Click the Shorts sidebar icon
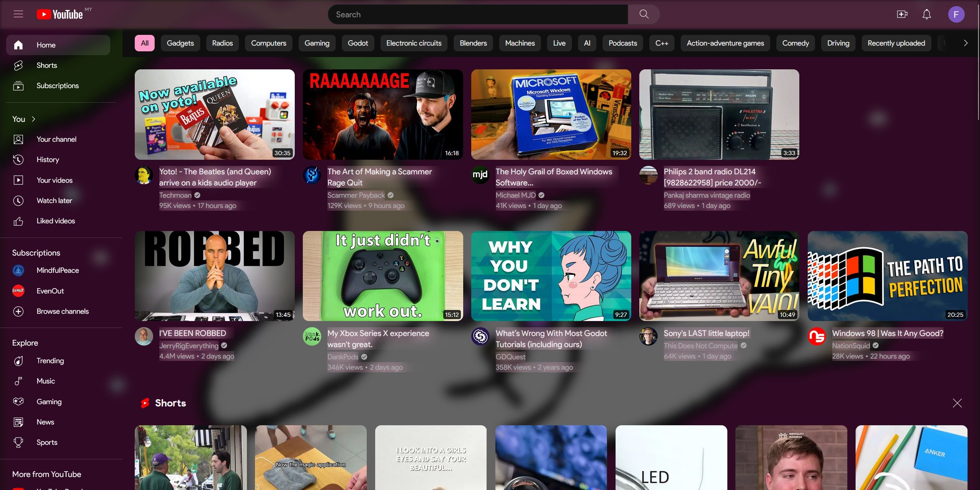Image resolution: width=980 pixels, height=490 pixels. click(x=18, y=66)
